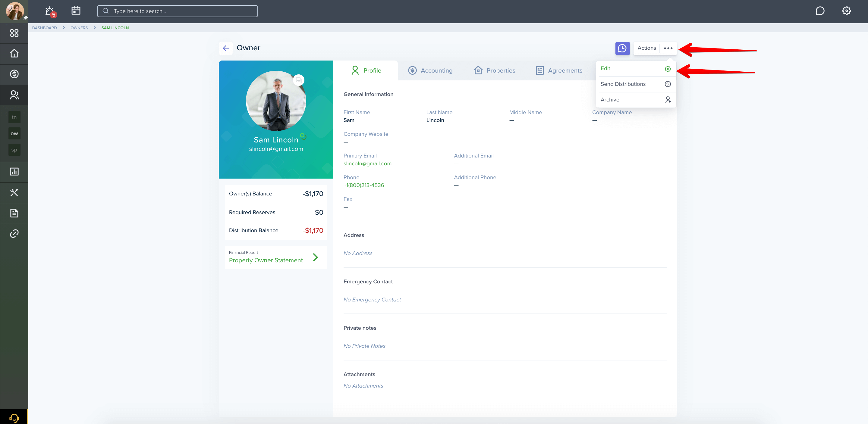868x424 pixels.
Task: Click the Actions button label
Action: coord(646,48)
